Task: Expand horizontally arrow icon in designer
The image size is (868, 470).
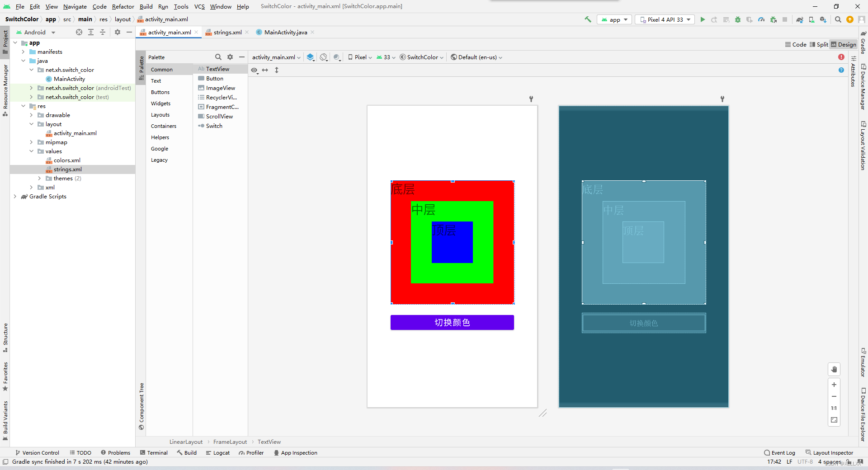Action: [265, 70]
